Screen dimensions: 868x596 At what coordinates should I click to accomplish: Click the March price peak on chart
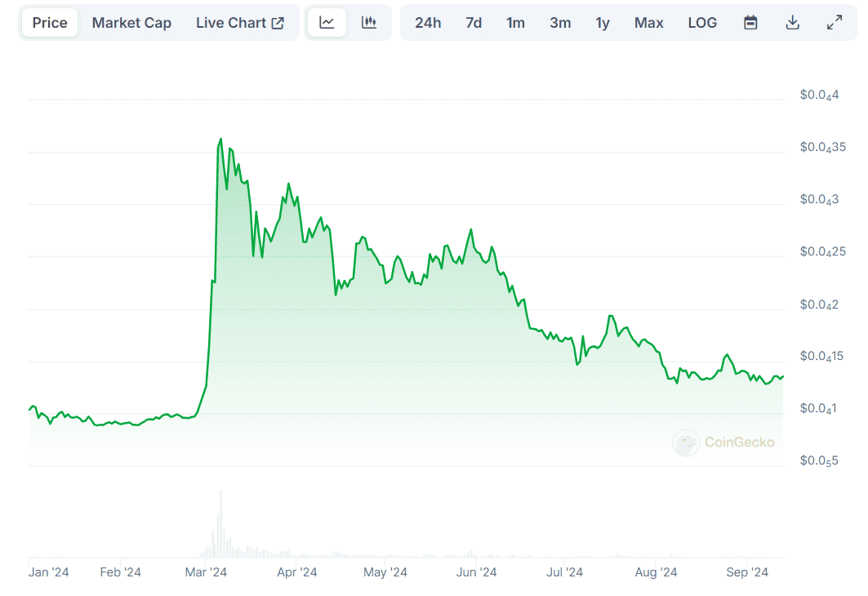tap(220, 139)
